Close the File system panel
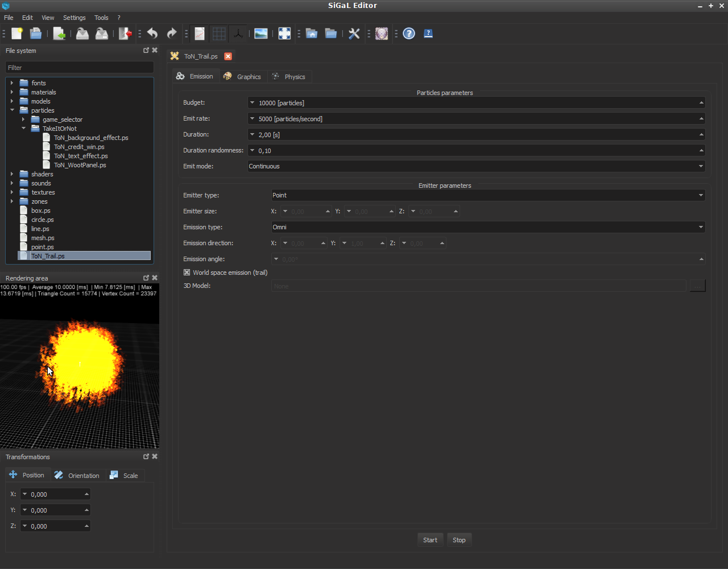This screenshot has height=569, width=728. coord(155,50)
